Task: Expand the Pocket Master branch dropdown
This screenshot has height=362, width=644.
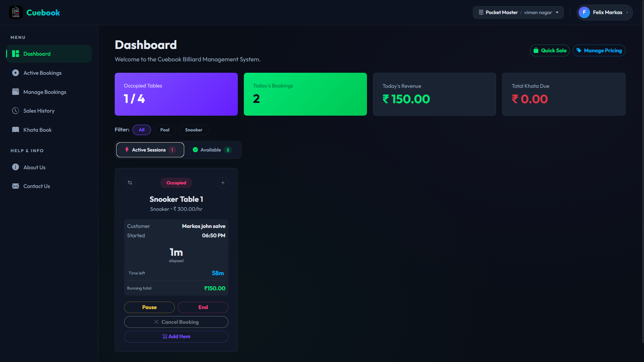Action: pyautogui.click(x=518, y=12)
